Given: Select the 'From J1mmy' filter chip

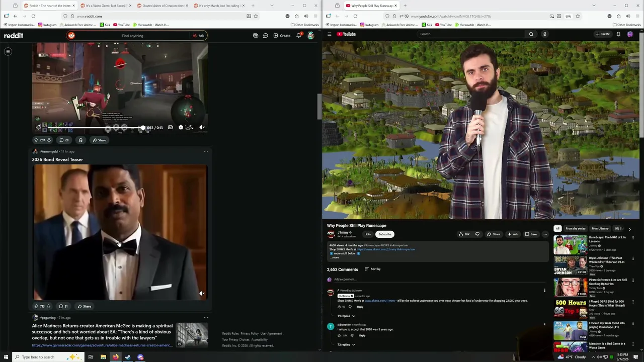Looking at the screenshot, I should [x=600, y=229].
